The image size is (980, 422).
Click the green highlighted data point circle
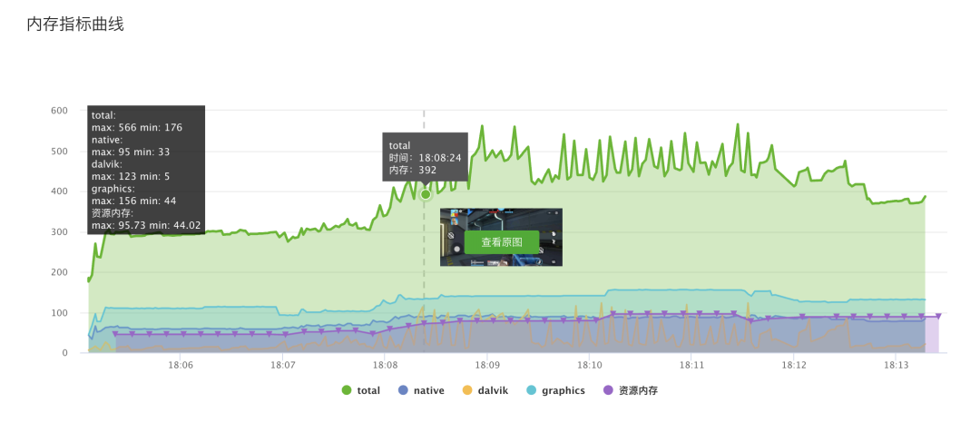coord(426,194)
